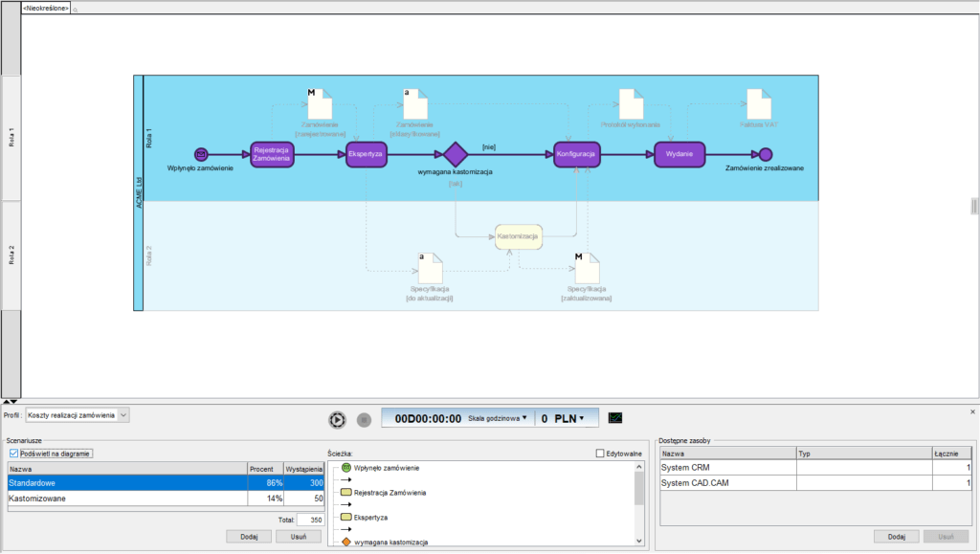Viewport: 980px width, 554px height.
Task: Click the 'Łącznie' column header
Action: click(952, 454)
